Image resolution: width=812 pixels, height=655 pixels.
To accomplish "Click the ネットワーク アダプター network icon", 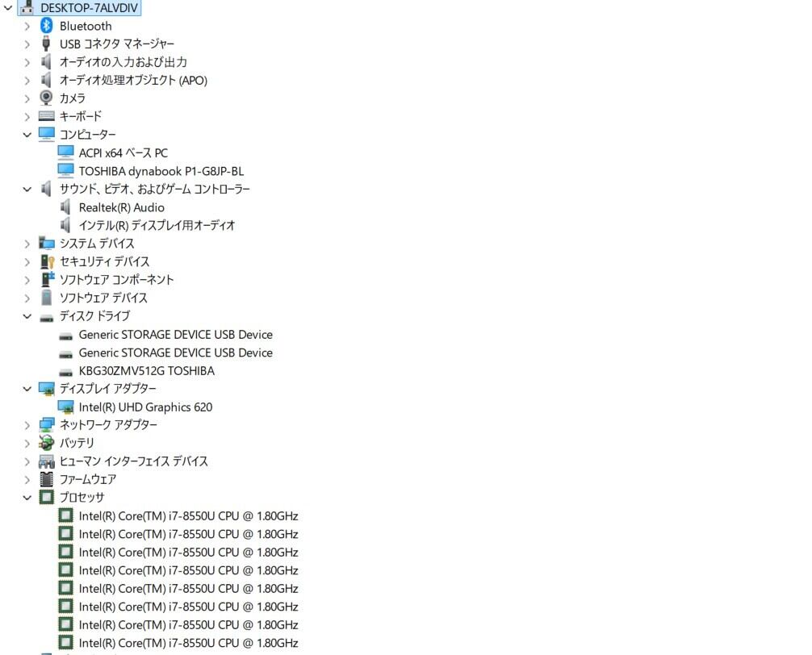I will coord(47,425).
